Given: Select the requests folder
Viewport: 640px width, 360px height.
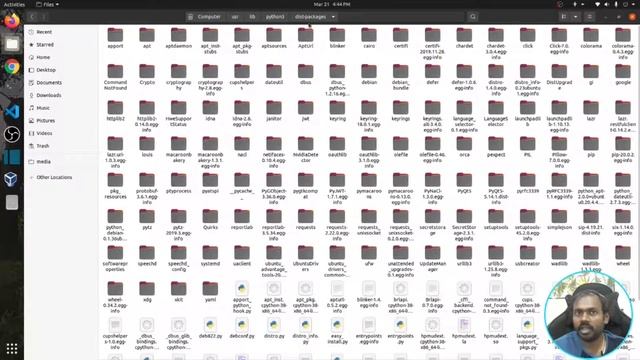Looking at the screenshot, I should click(x=305, y=219).
